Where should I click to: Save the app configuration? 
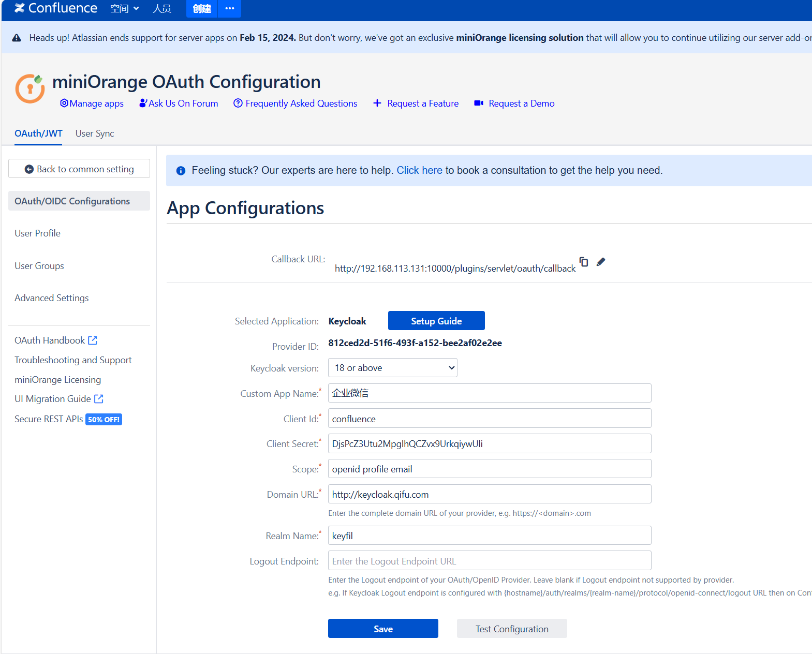click(x=383, y=629)
